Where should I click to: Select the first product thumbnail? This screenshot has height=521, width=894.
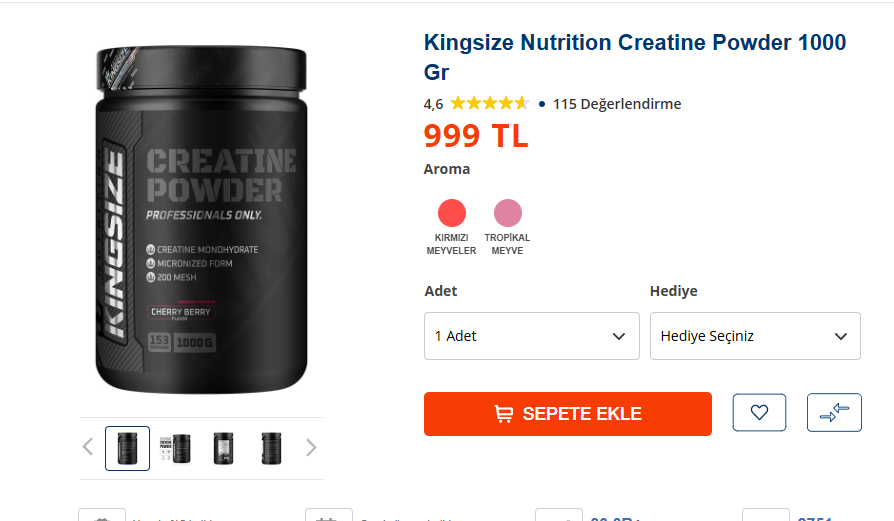coord(127,448)
